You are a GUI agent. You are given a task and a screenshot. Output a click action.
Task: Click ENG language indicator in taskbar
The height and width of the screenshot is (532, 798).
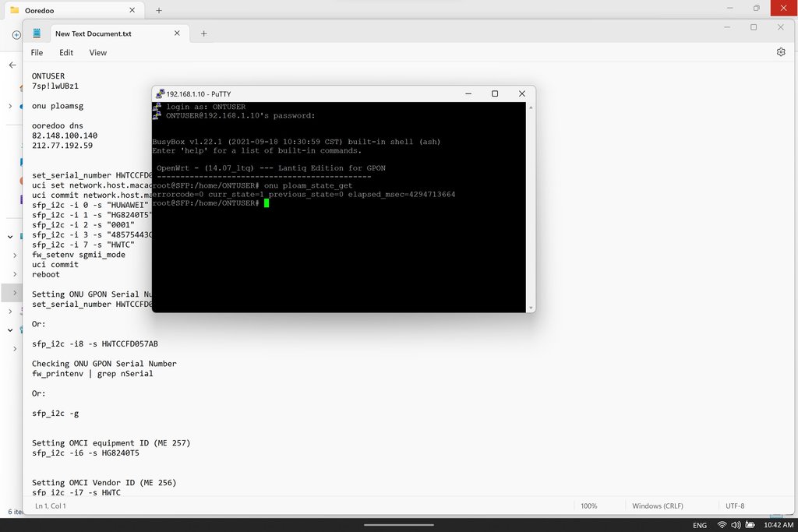click(699, 525)
